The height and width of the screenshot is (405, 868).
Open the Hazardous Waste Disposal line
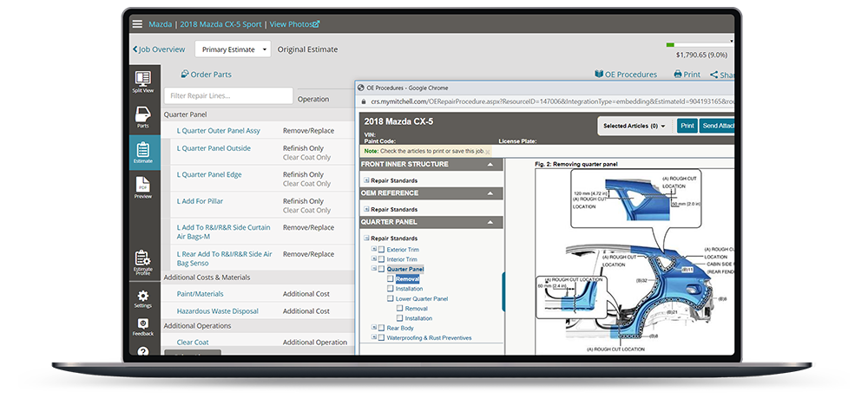[218, 311]
